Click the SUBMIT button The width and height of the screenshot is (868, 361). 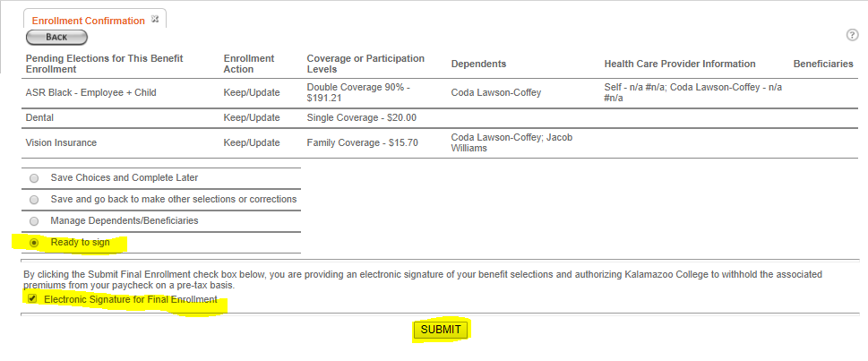coord(441,330)
